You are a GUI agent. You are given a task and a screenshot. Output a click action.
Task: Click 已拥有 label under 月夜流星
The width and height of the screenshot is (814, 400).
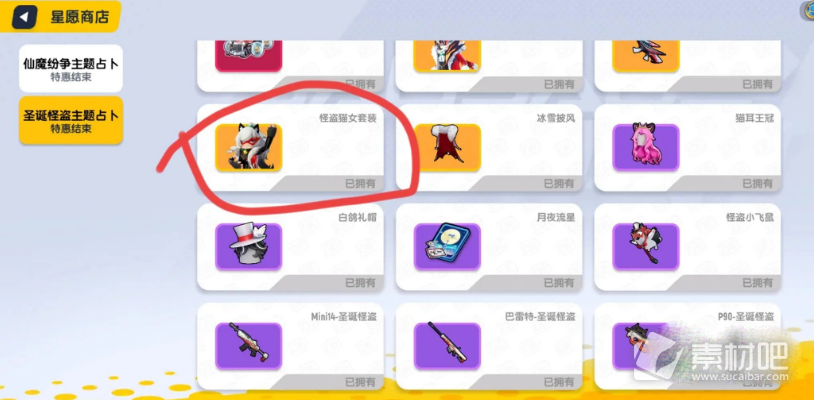(x=559, y=283)
